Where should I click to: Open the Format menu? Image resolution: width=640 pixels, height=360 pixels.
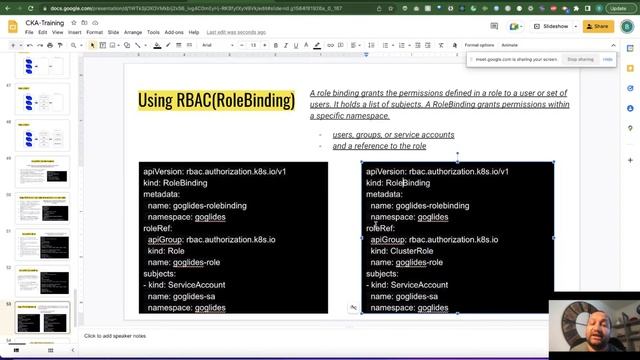pyautogui.click(x=94, y=32)
